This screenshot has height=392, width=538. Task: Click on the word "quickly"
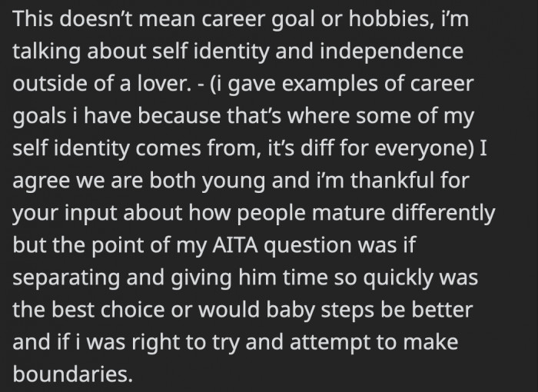click(398, 278)
